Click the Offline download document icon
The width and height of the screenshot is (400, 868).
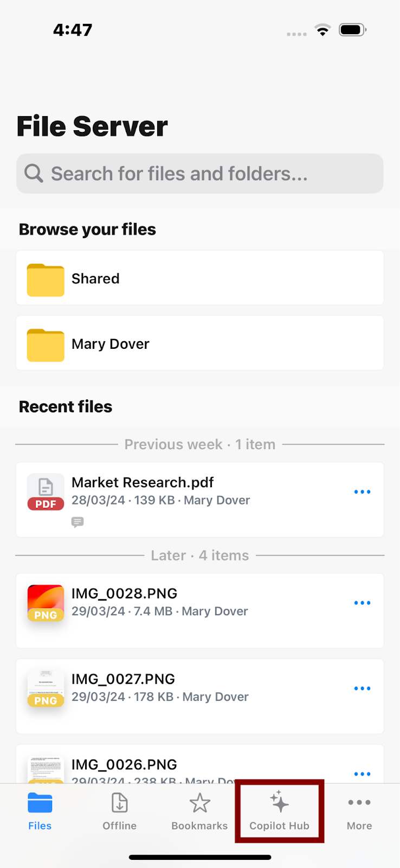(120, 803)
